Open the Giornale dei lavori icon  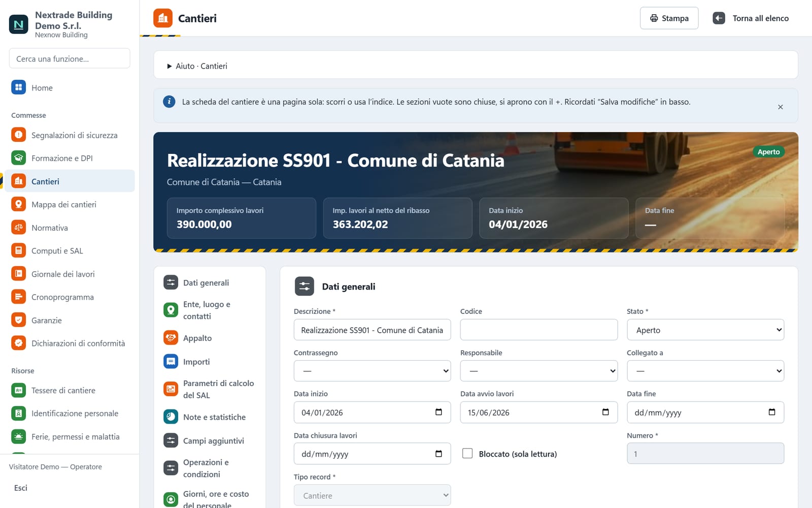[18, 274]
